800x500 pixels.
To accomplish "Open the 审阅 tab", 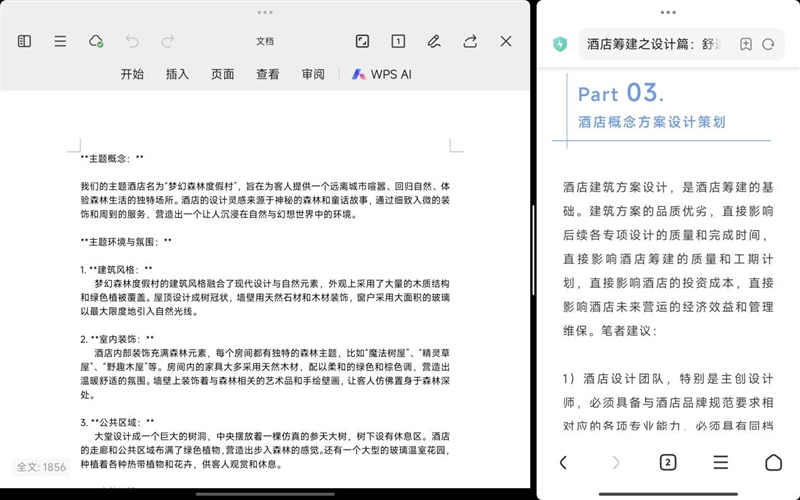I will 313,74.
